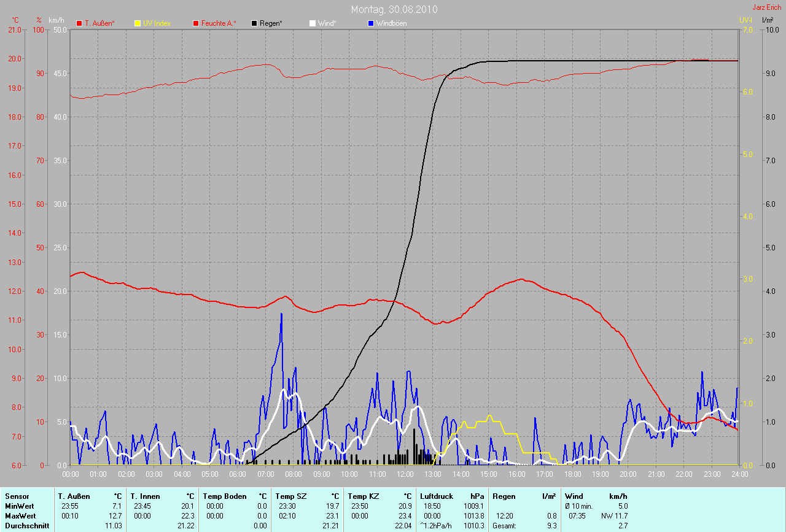The width and height of the screenshot is (786, 532).
Task: Click the "T. Außen" column header in table
Action: (x=74, y=496)
